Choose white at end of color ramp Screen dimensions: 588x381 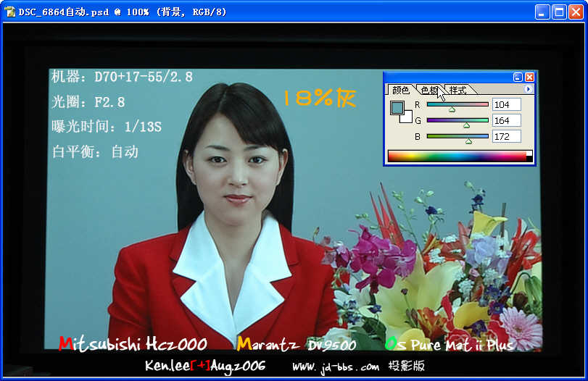tap(529, 154)
